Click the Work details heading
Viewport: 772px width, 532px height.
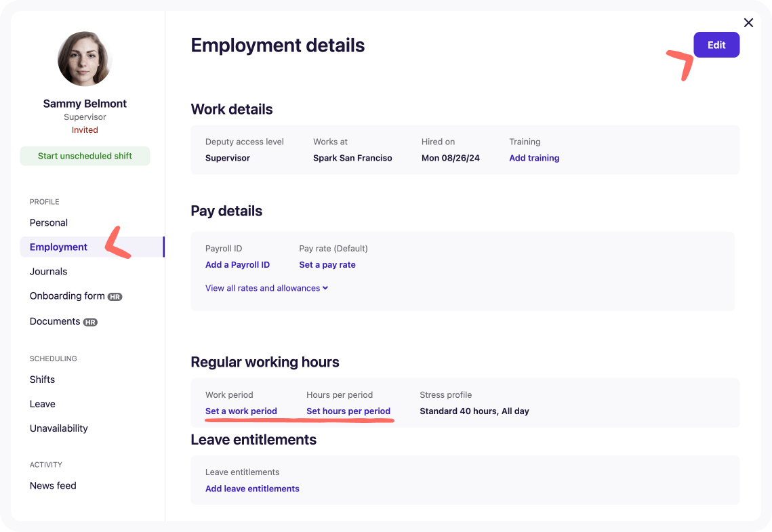click(231, 109)
